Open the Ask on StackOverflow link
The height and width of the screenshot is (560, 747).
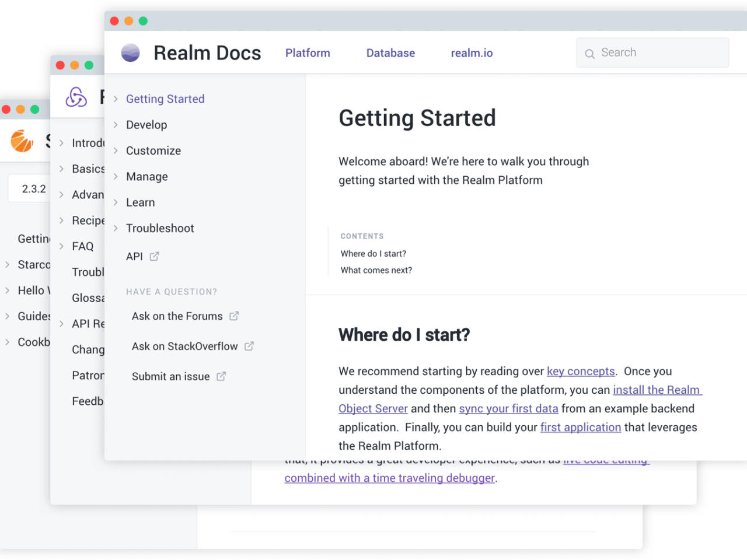(184, 346)
